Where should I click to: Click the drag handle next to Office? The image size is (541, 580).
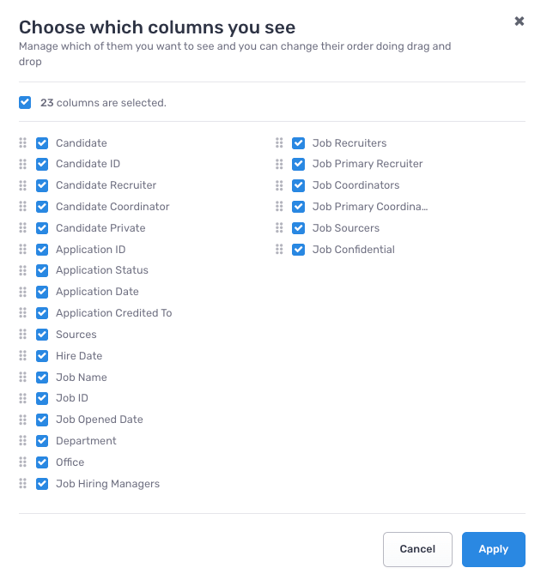[23, 462]
